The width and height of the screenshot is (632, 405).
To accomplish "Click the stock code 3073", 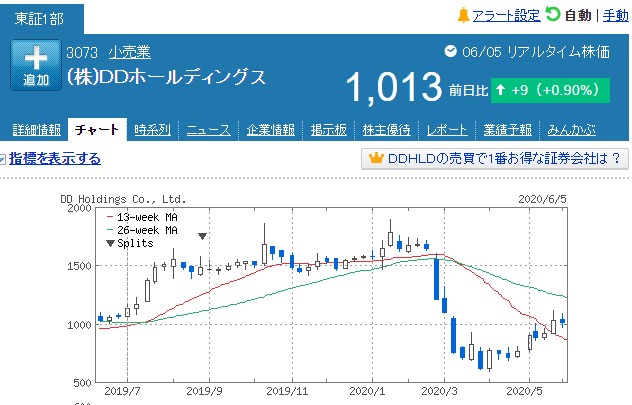I will (82, 53).
